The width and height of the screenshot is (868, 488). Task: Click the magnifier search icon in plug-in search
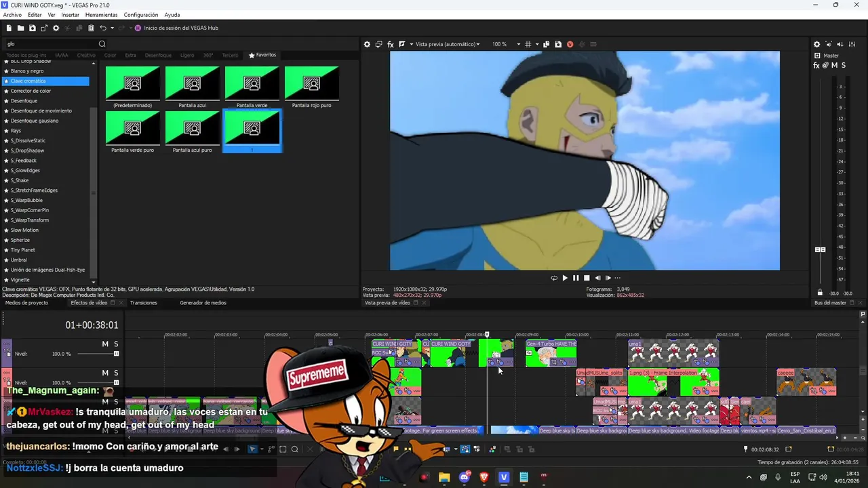[x=102, y=44]
